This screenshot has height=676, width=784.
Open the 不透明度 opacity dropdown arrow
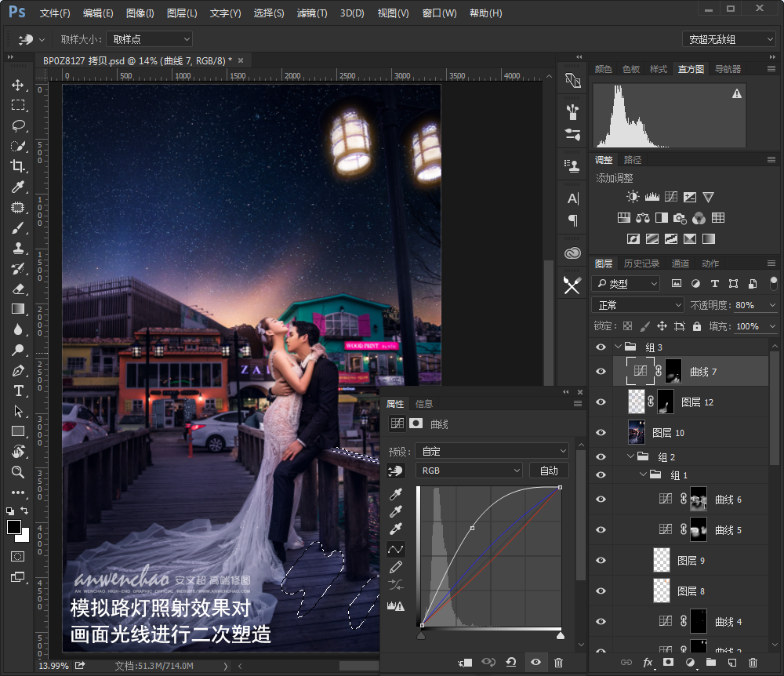pyautogui.click(x=773, y=305)
